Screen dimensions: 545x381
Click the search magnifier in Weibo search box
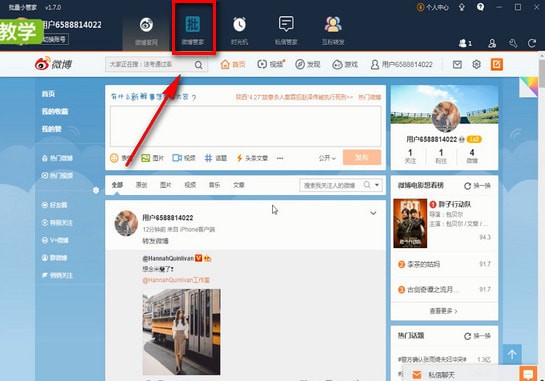pyautogui.click(x=198, y=65)
